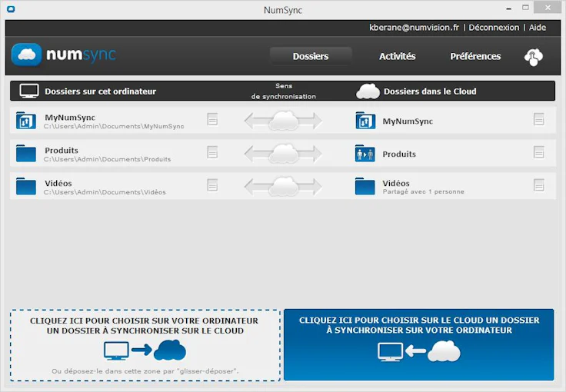Click 'Partagé avec 1 personne' text
The width and height of the screenshot is (566, 392).
(424, 192)
